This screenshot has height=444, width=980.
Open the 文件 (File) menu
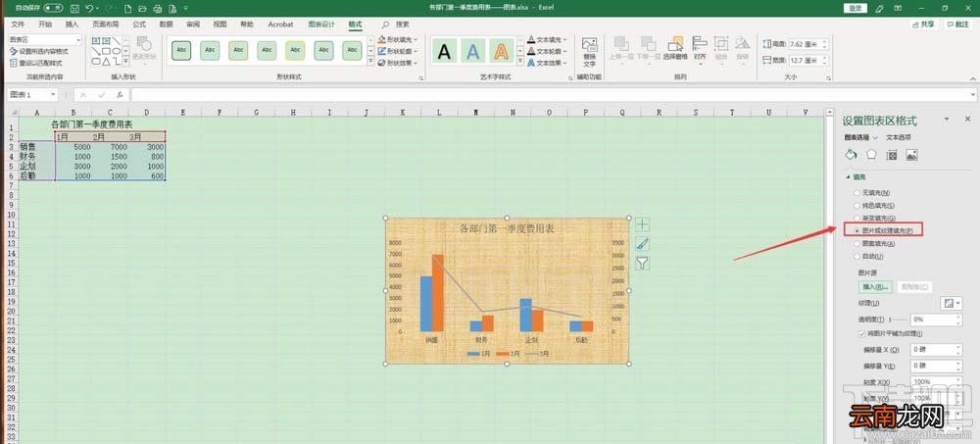[18, 25]
